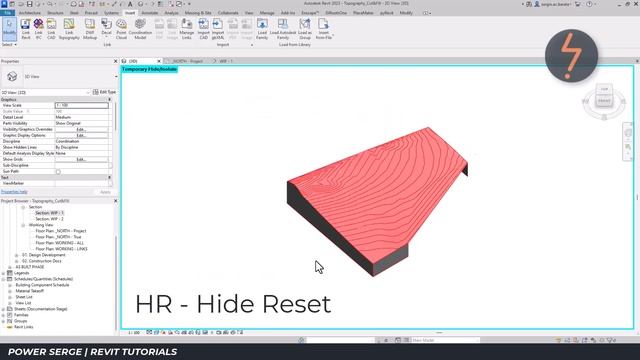640x360 pixels.
Task: Click the Detail Level value field
Action: (x=82, y=117)
